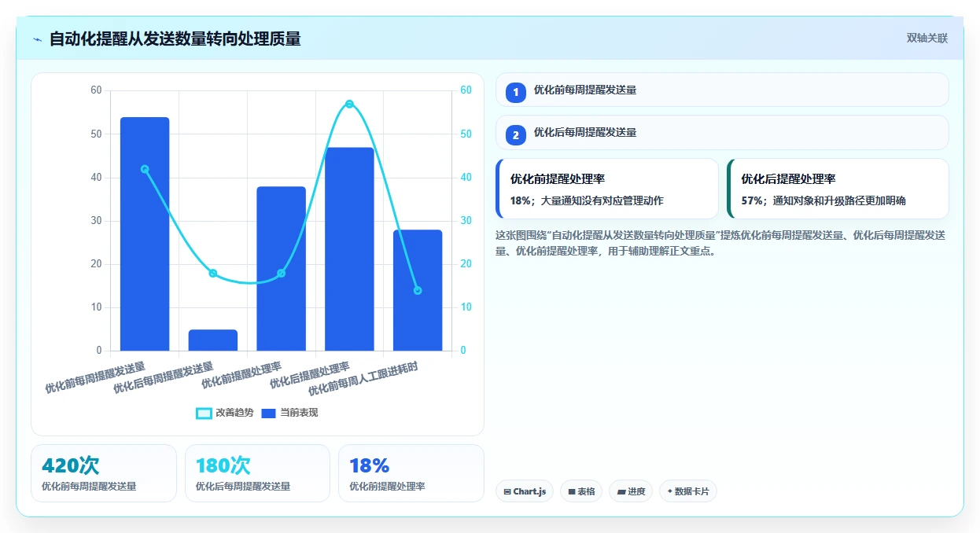Click the shortest bar for 优化后每周提醒发送量
Viewport: 980px width, 533px height.
click(x=213, y=340)
